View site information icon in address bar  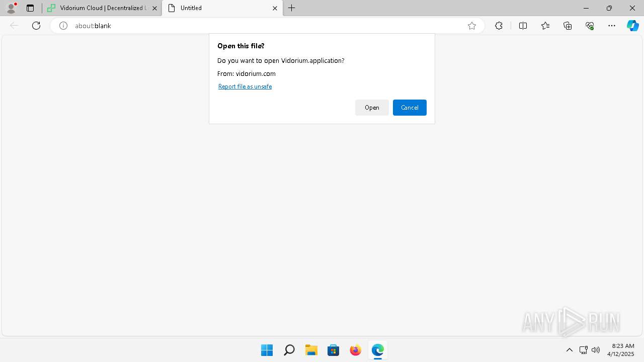(63, 26)
